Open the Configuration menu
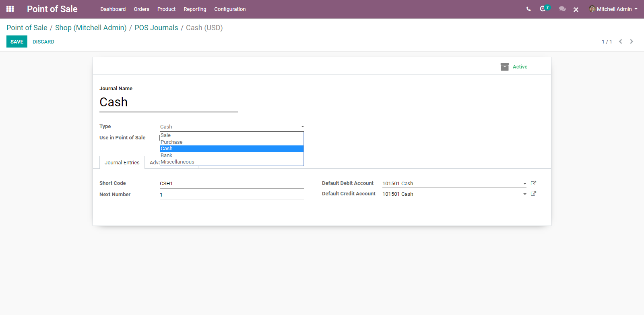 tap(230, 9)
